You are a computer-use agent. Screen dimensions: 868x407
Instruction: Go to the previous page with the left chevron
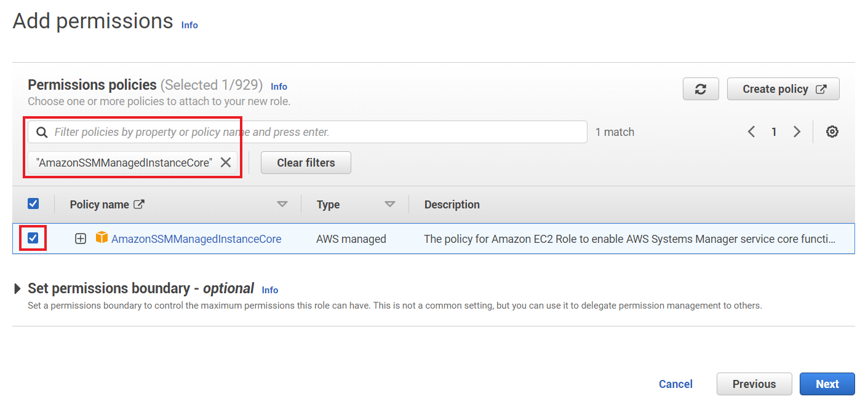pos(751,131)
